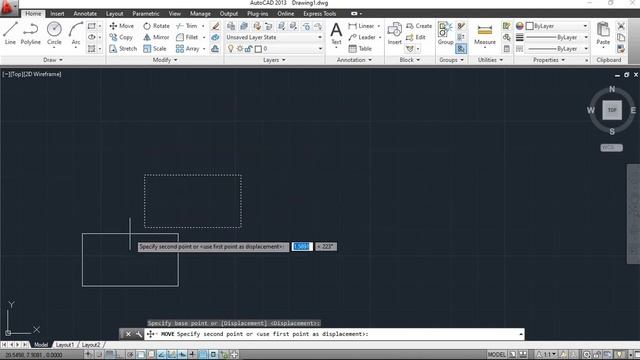Toggle Annotation Monitor in status bar
Image resolution: width=640 pixels, height=360 pixels.
coord(234,354)
